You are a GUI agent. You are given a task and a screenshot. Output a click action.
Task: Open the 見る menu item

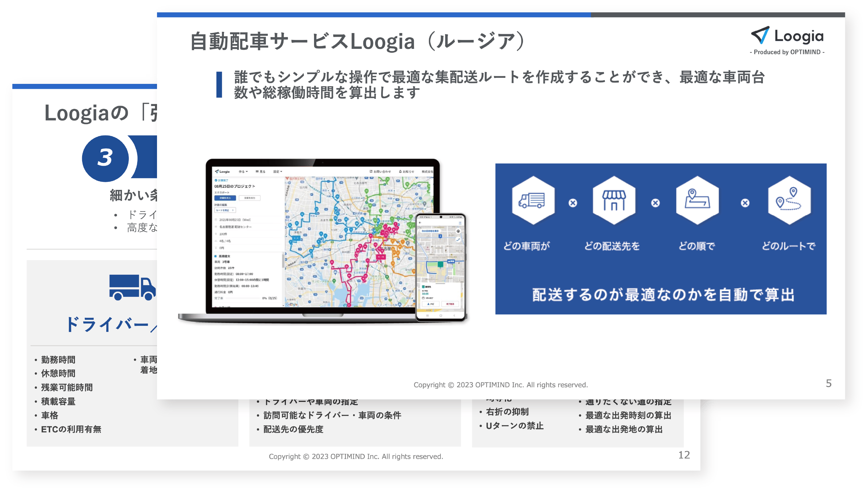[260, 172]
